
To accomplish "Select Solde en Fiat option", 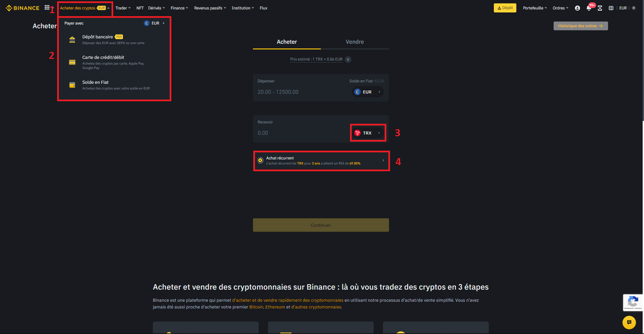I will click(x=114, y=85).
